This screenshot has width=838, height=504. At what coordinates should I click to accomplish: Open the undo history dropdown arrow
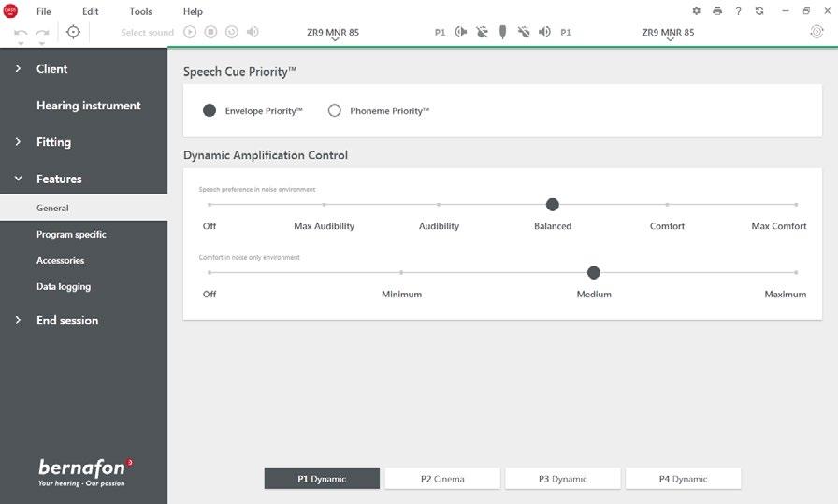coord(21,43)
